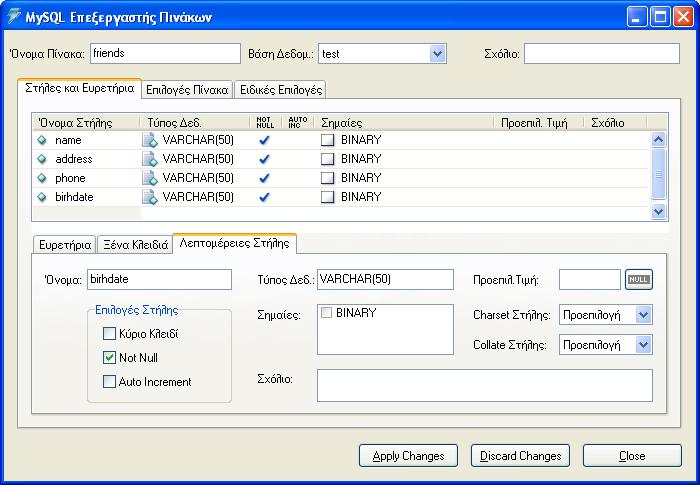Click the column list scroll up arrow

(x=658, y=140)
